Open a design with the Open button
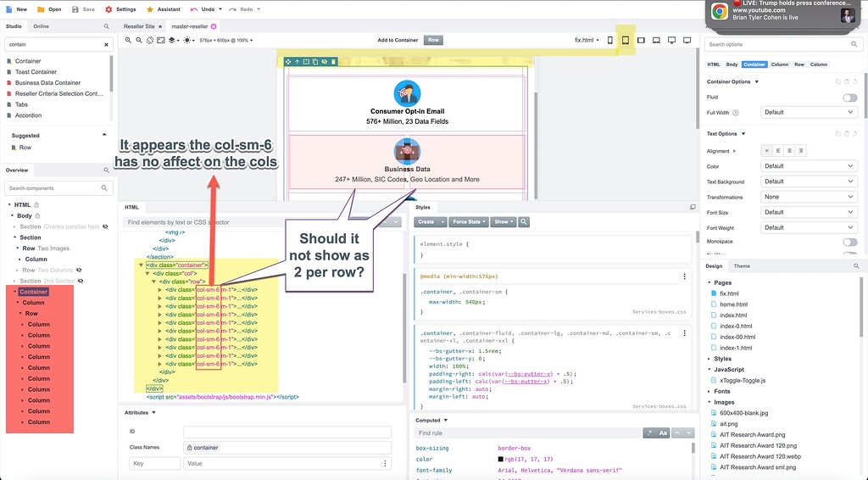The image size is (868, 480). point(48,9)
